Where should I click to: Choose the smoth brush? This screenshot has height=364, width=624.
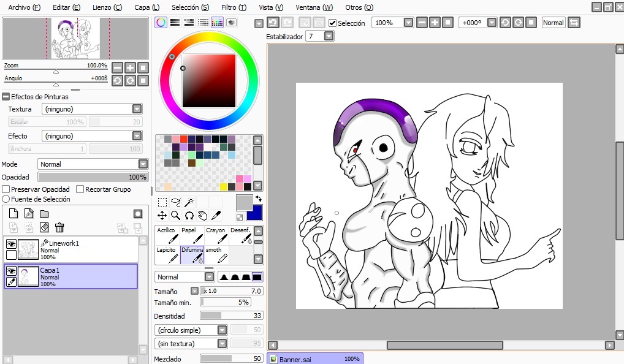pos(216,254)
